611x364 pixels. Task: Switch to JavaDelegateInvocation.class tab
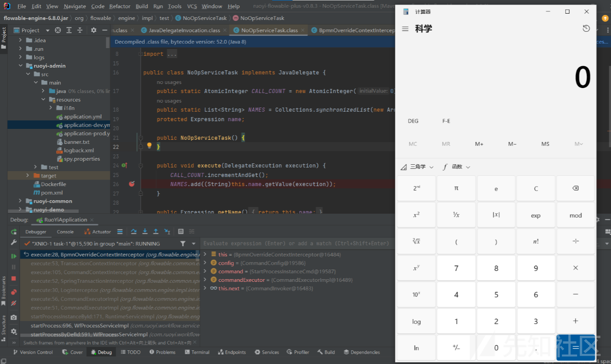click(x=185, y=30)
